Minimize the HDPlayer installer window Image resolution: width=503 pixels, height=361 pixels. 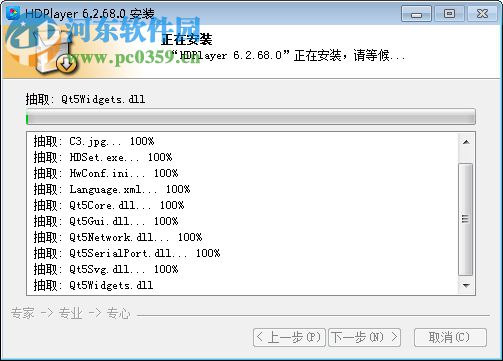click(416, 14)
